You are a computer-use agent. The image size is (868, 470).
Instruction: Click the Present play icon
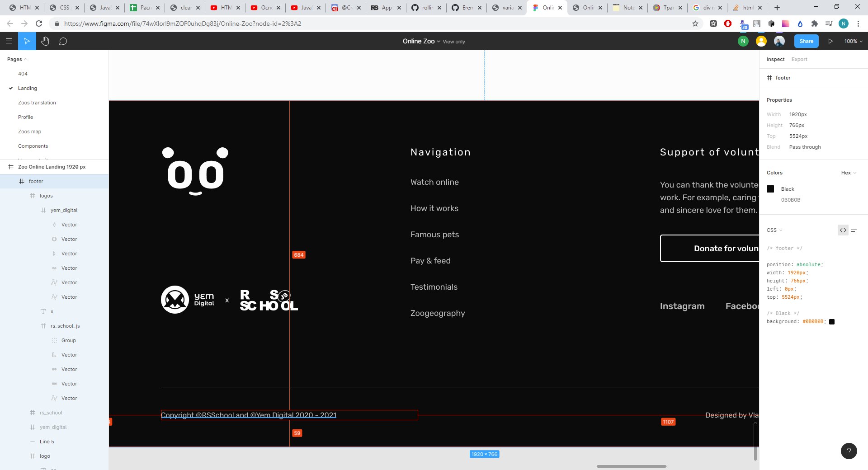click(830, 41)
